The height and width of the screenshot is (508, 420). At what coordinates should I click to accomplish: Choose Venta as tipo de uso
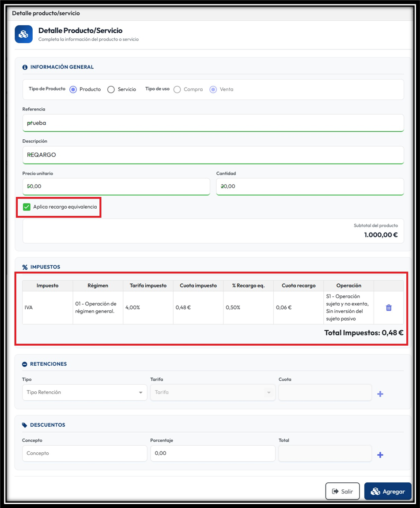coord(213,89)
